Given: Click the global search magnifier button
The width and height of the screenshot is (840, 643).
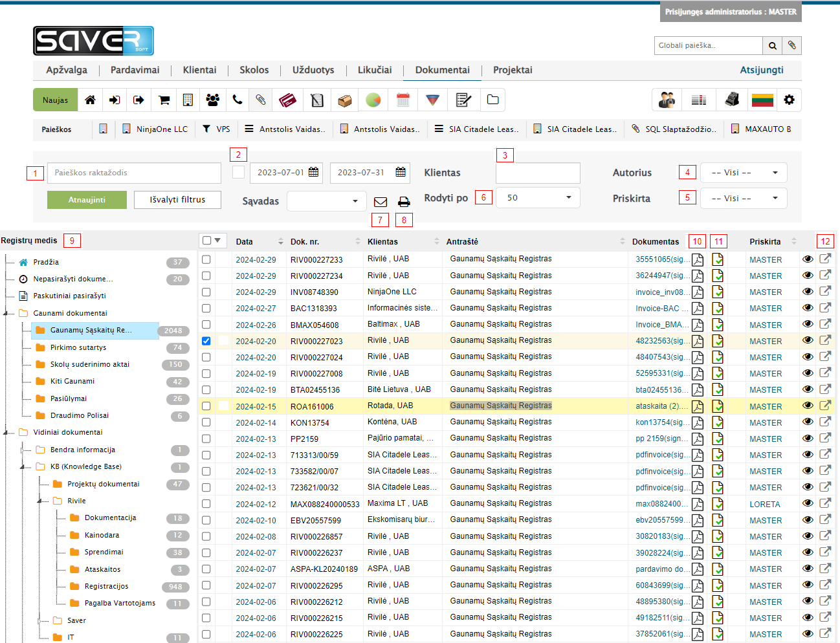Looking at the screenshot, I should [x=772, y=46].
